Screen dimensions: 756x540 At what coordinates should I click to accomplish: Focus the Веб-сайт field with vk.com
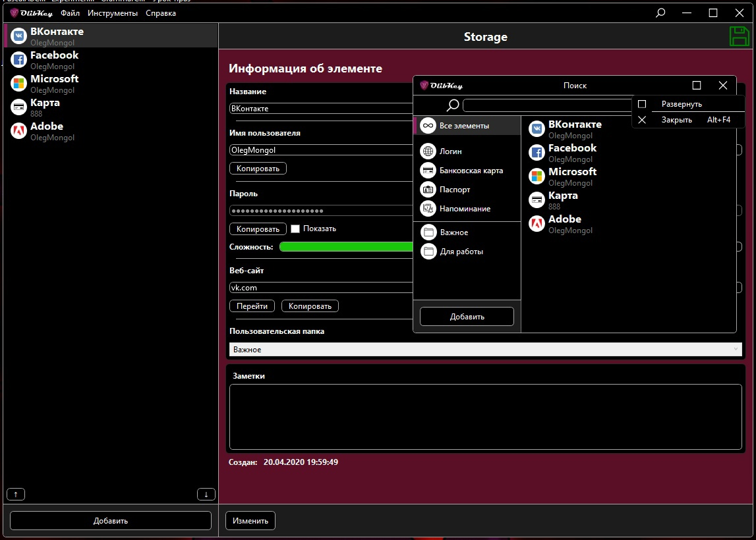(321, 288)
